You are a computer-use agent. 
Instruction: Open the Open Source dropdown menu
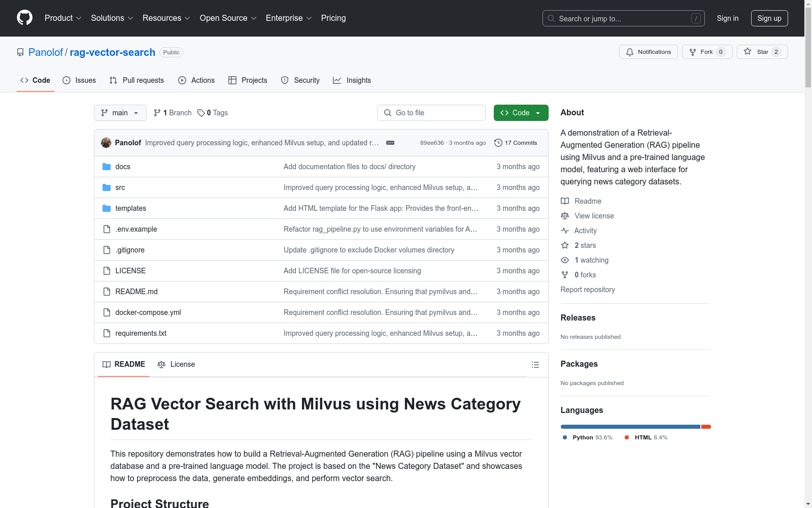click(x=228, y=18)
